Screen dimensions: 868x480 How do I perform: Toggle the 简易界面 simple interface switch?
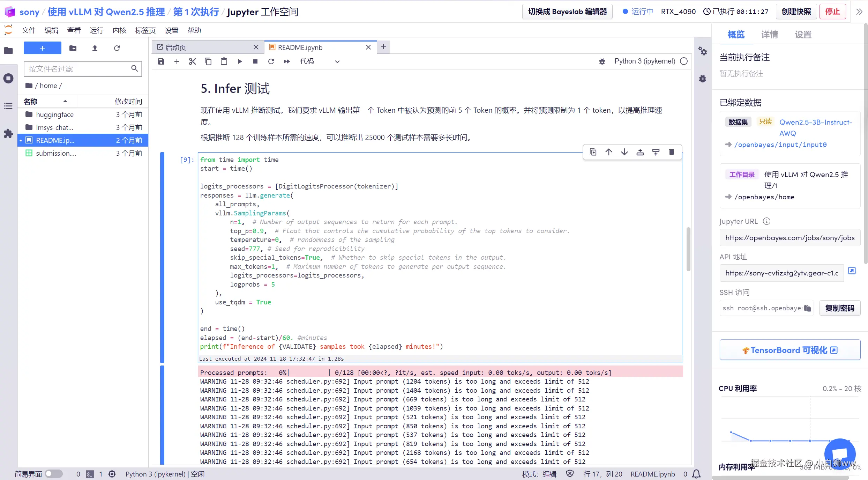point(53,474)
